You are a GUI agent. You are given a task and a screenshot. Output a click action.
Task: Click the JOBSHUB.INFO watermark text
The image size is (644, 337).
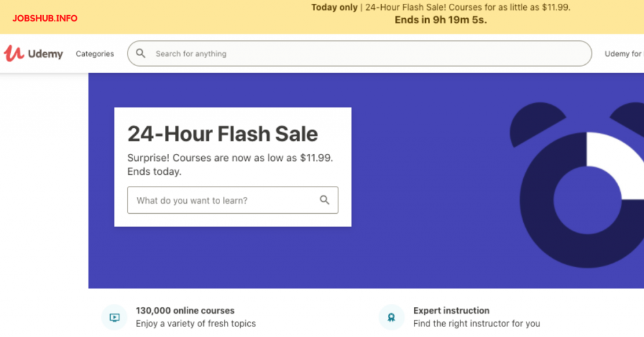point(45,18)
